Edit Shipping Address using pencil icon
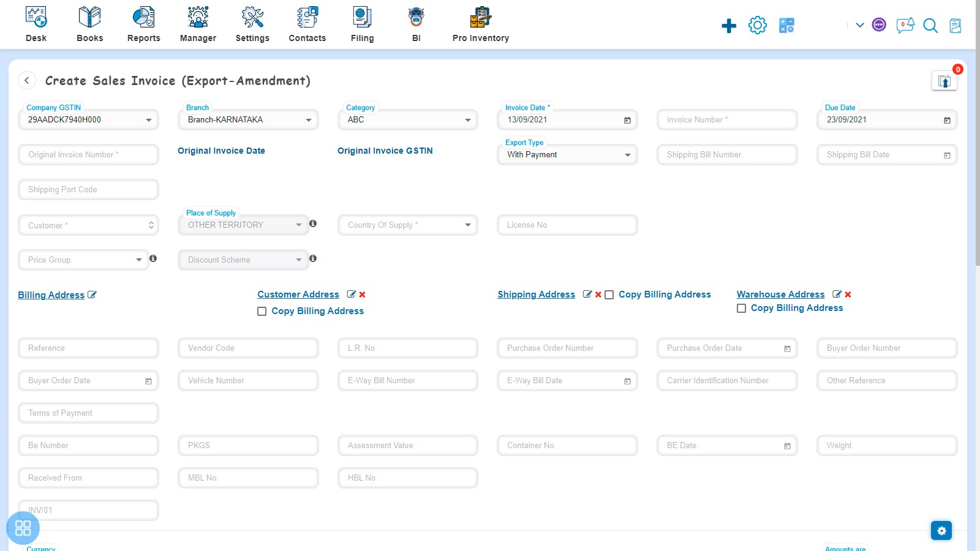 pyautogui.click(x=587, y=294)
